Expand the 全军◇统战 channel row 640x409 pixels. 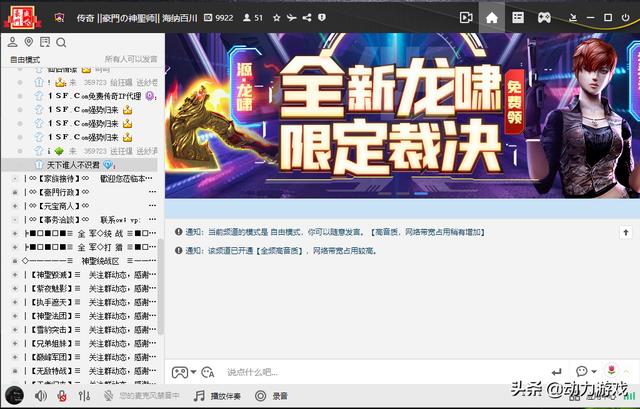pyautogui.click(x=15, y=233)
